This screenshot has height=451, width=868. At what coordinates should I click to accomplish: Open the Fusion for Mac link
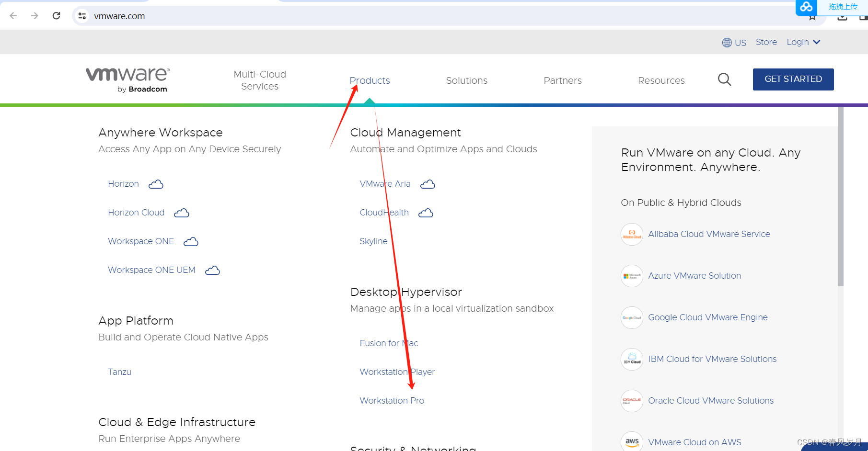389,343
